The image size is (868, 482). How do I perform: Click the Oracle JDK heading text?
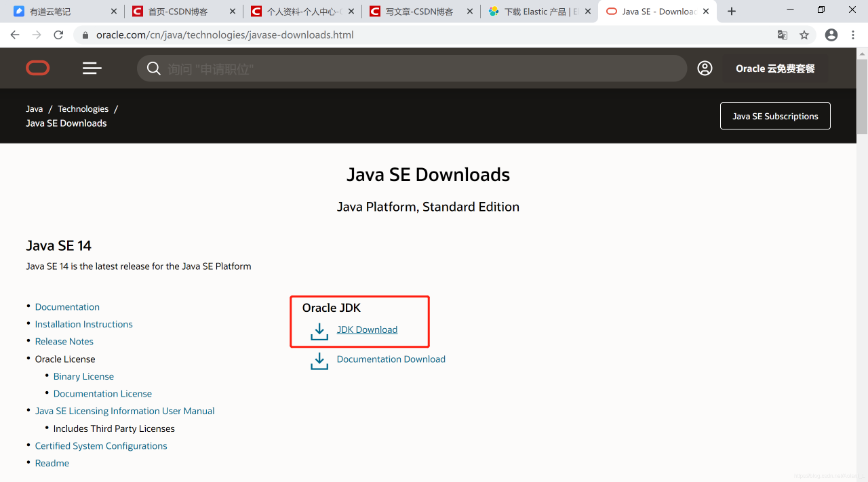[x=332, y=308]
